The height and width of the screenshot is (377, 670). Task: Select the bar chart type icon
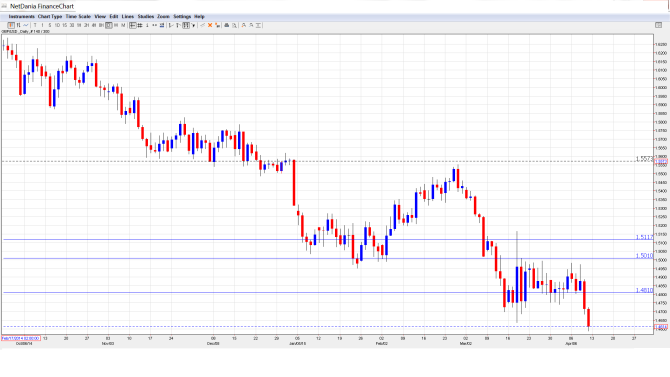(18, 26)
